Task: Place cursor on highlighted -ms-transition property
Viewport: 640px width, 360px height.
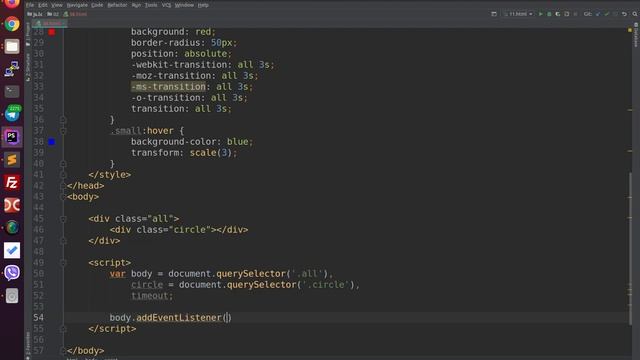Action: point(168,87)
